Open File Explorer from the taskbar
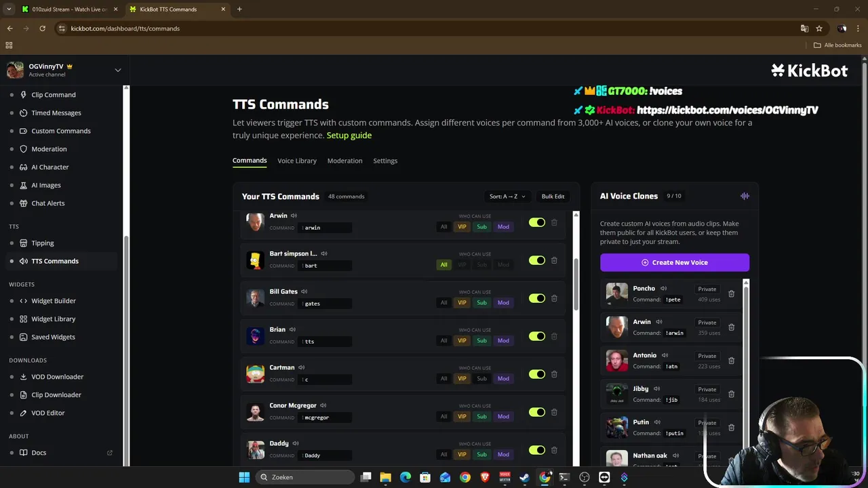Screen dimensions: 868x488 (385, 477)
